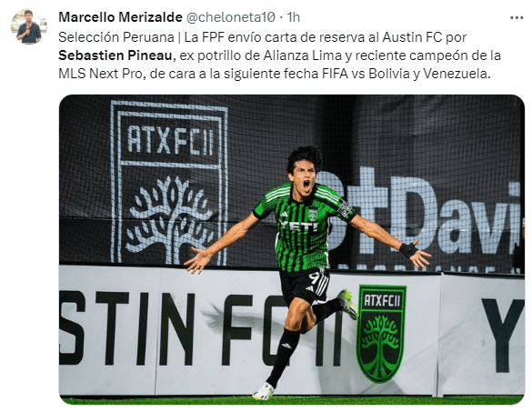Click the MLS Next Pro text line
This screenshot has height=412, width=532.
(x=275, y=74)
